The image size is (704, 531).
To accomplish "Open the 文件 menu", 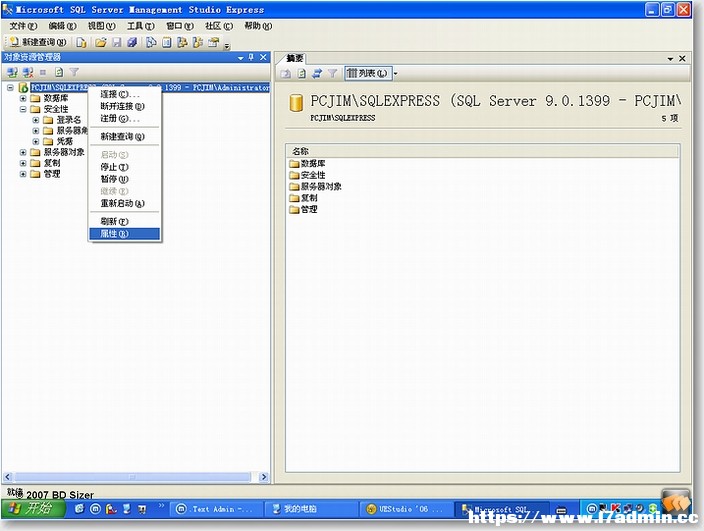I will (23, 26).
